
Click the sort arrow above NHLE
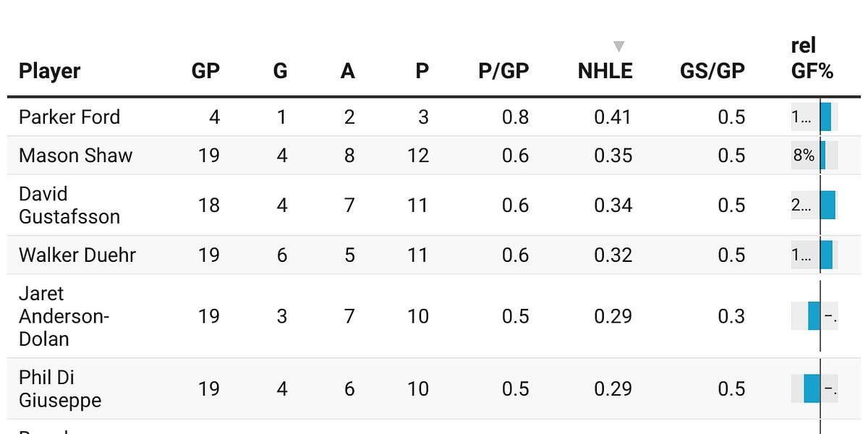click(x=618, y=47)
